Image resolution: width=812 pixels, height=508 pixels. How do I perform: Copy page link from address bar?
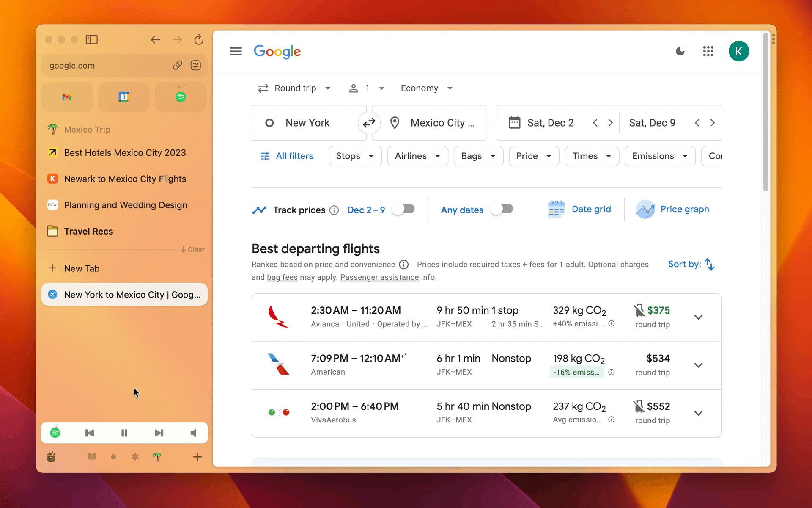(x=177, y=65)
